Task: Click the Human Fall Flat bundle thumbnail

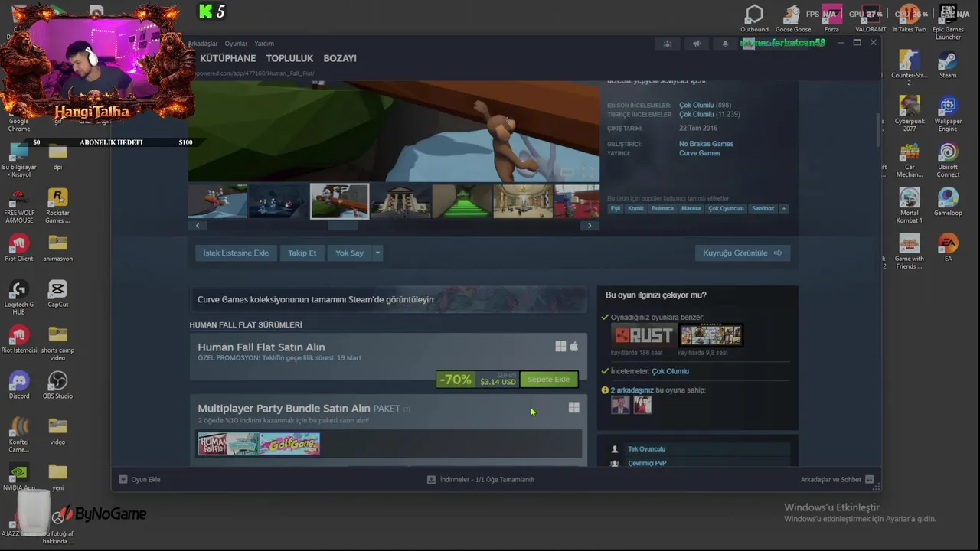Action: point(228,444)
